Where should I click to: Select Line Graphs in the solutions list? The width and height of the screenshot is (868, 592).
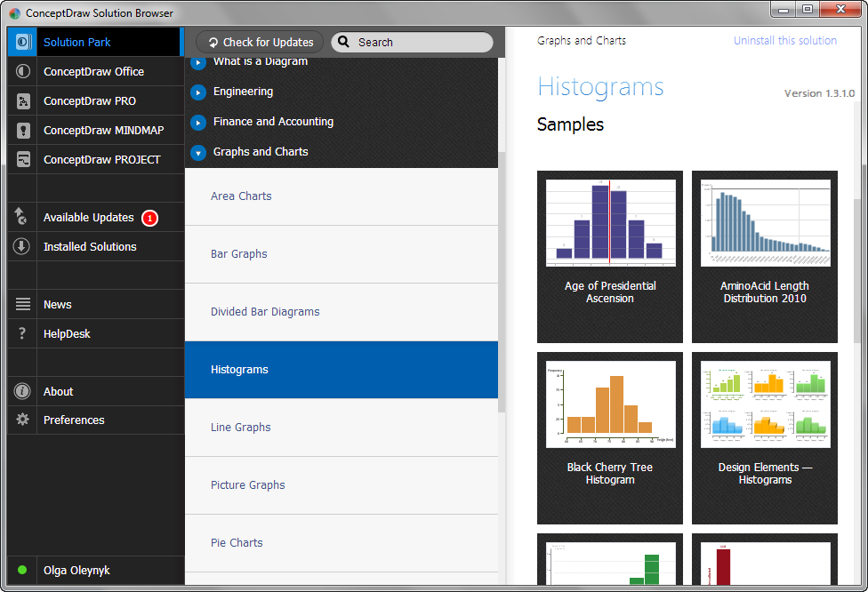(240, 427)
